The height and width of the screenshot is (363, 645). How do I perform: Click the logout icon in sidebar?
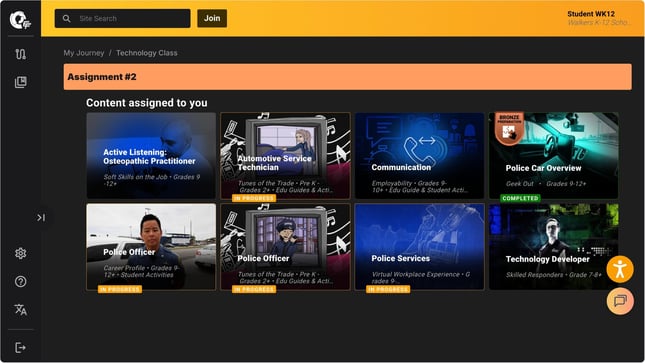point(21,348)
